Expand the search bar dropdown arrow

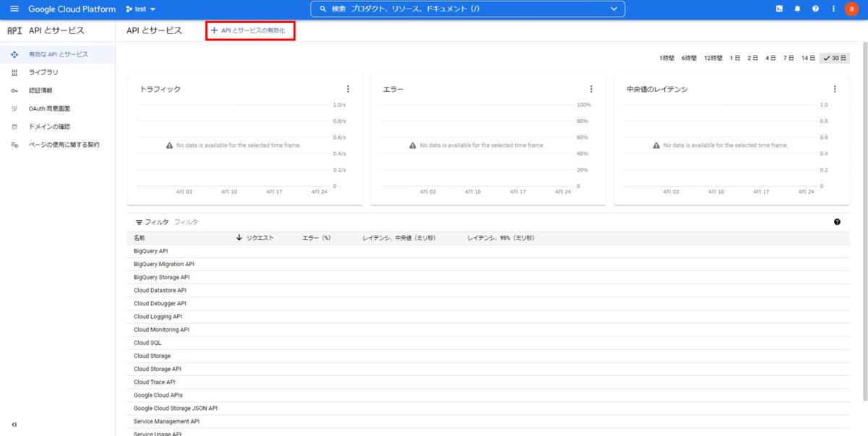614,9
